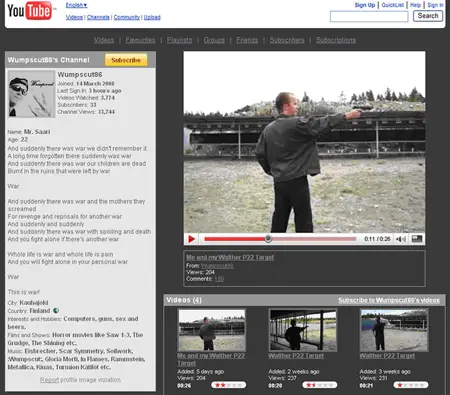The image size is (450, 395).
Task: Play the video with the play button
Action: click(192, 239)
